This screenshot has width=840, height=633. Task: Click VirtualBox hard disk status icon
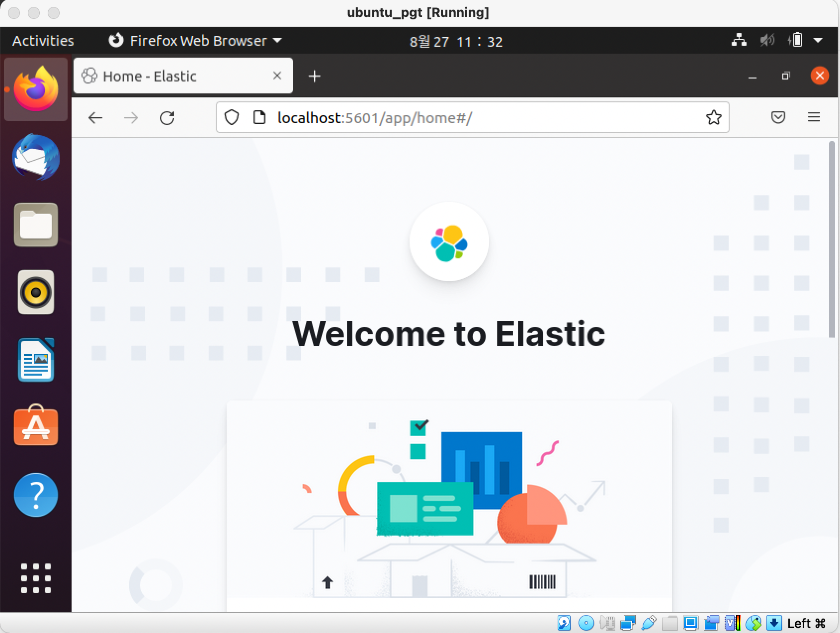coord(564,623)
